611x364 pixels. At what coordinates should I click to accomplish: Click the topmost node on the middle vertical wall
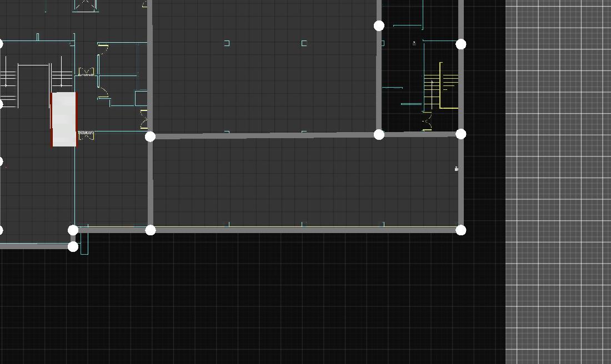(379, 26)
